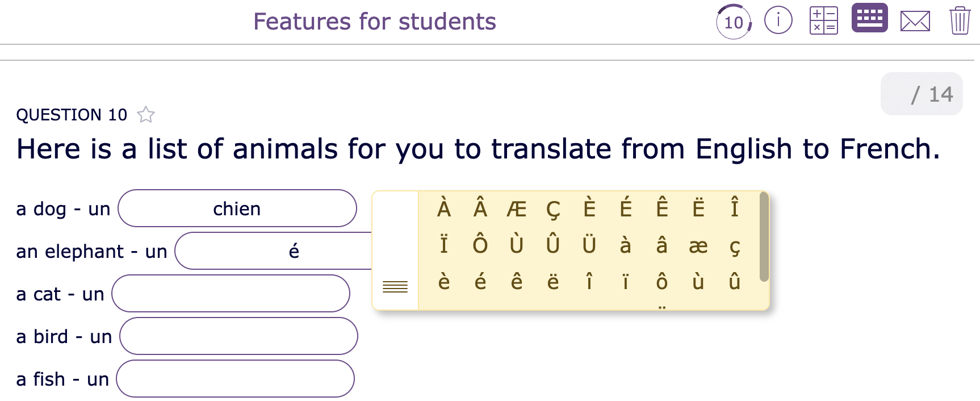Clear the page using the trash icon
980x401 pixels.
pos(960,21)
